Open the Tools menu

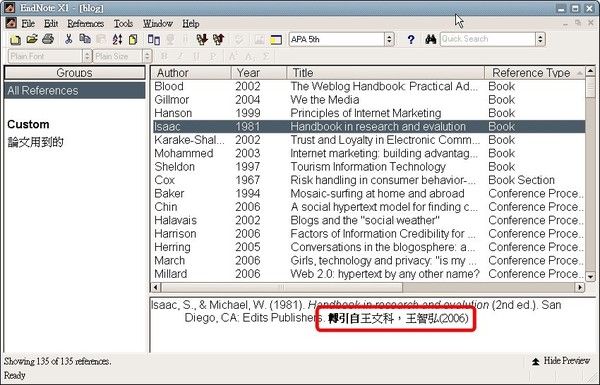point(123,24)
